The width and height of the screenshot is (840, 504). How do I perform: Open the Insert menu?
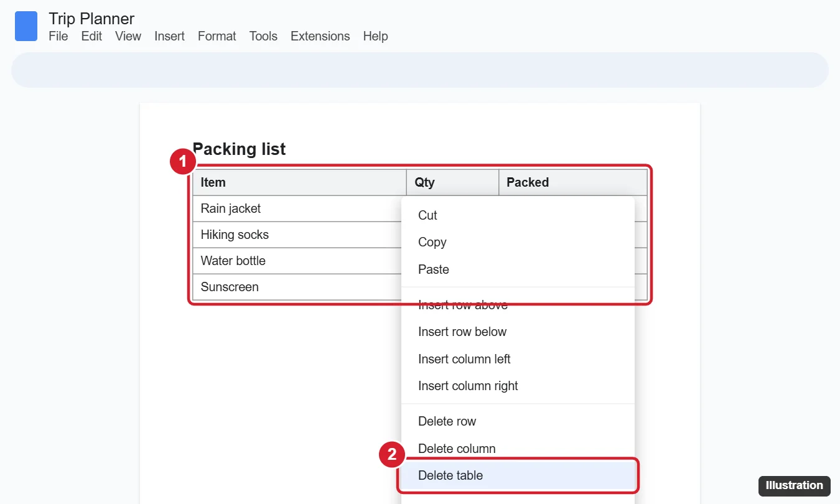pyautogui.click(x=169, y=36)
